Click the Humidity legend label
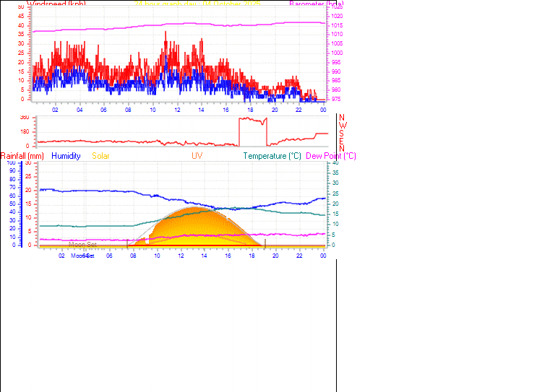Screen dimensions: 550x392 (x=66, y=156)
